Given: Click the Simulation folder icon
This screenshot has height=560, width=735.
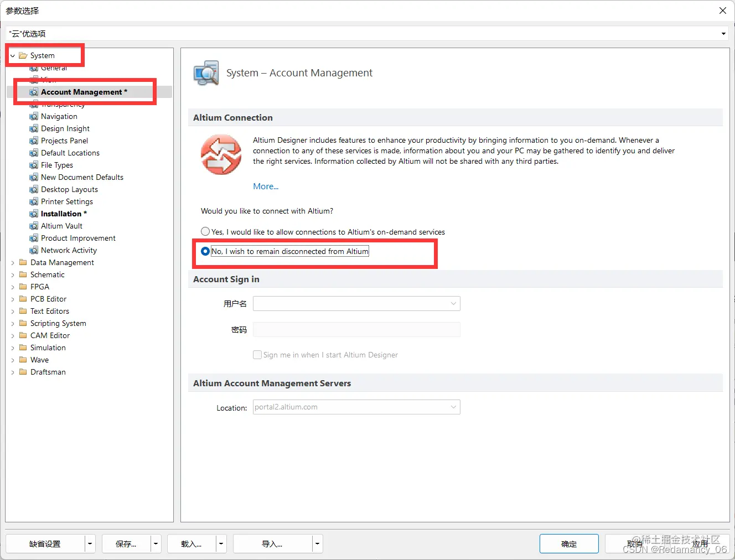Looking at the screenshot, I should tap(23, 348).
